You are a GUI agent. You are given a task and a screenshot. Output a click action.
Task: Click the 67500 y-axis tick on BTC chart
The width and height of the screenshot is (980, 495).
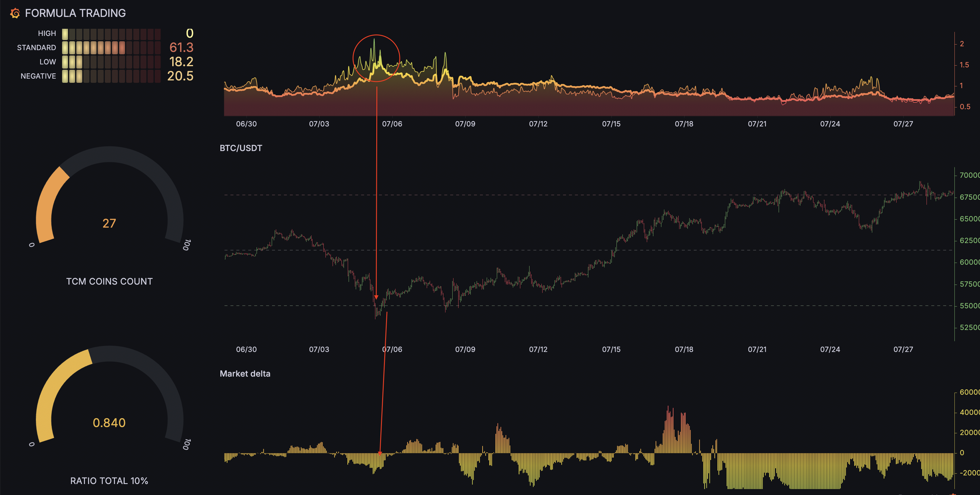point(969,197)
